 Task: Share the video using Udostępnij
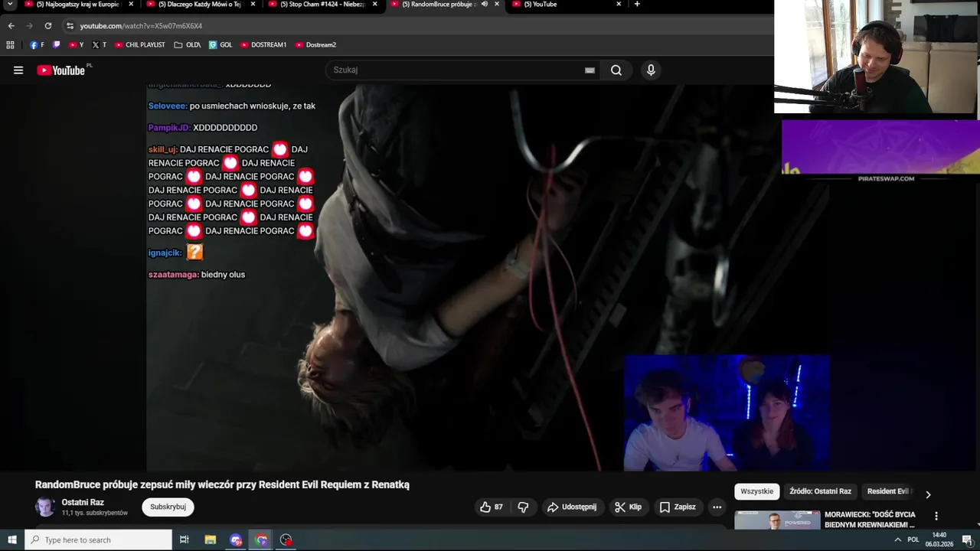(x=572, y=507)
